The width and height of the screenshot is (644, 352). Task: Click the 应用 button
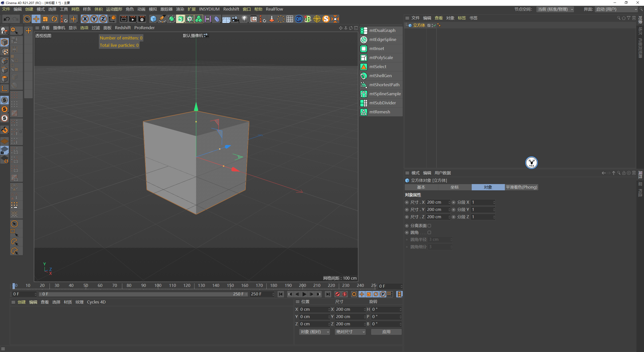tap(386, 332)
